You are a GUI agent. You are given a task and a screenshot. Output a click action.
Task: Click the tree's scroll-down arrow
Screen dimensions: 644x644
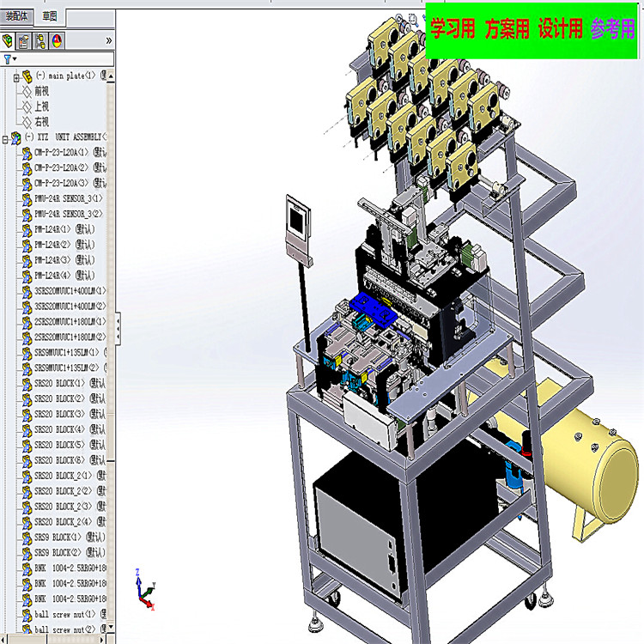pyautogui.click(x=110, y=628)
